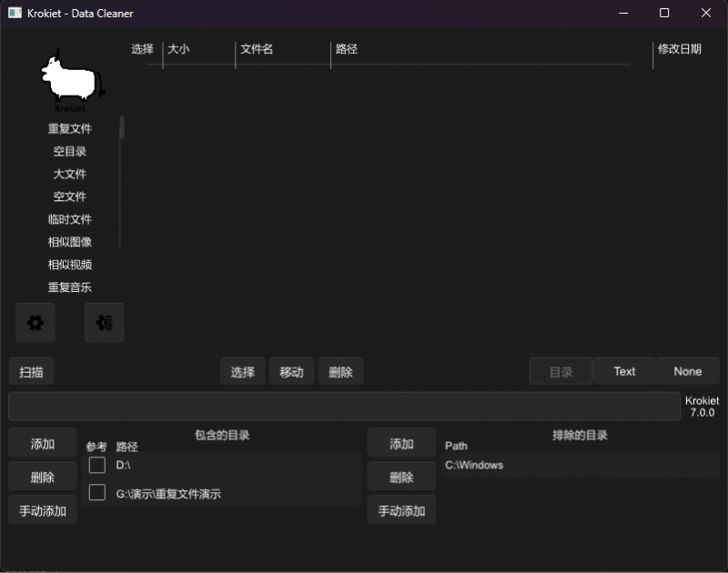This screenshot has height=573, width=728.
Task: Open settings via the gear icon
Action: pos(34,323)
